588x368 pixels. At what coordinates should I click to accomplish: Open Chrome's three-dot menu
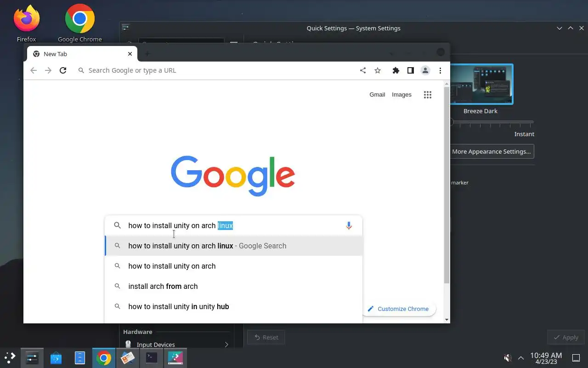coord(440,70)
